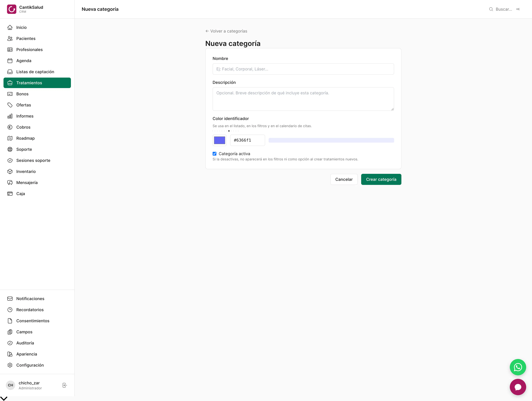Click the #6366f1 hex color field
This screenshot has height=401, width=532.
coord(247,140)
